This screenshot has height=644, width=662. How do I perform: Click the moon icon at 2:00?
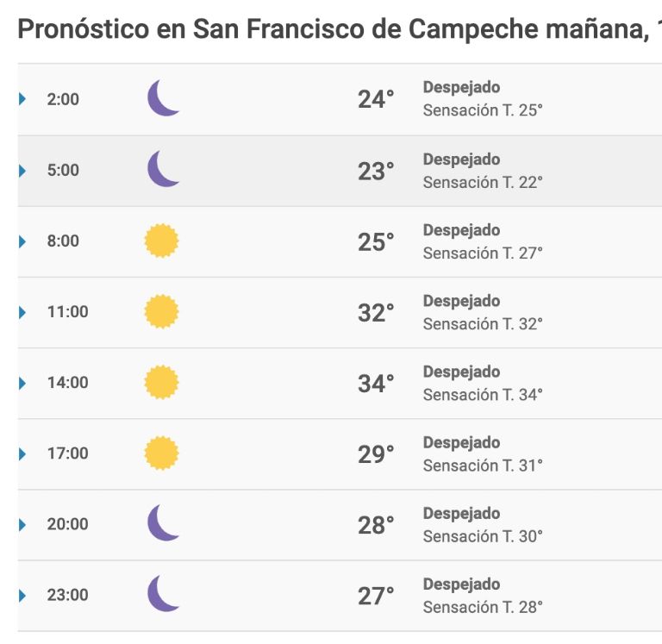click(x=163, y=97)
